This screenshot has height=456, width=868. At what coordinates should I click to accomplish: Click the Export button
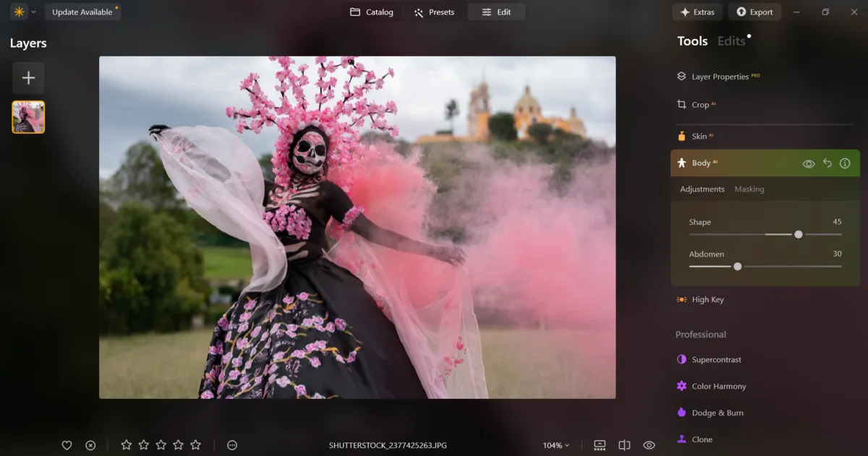(x=754, y=12)
